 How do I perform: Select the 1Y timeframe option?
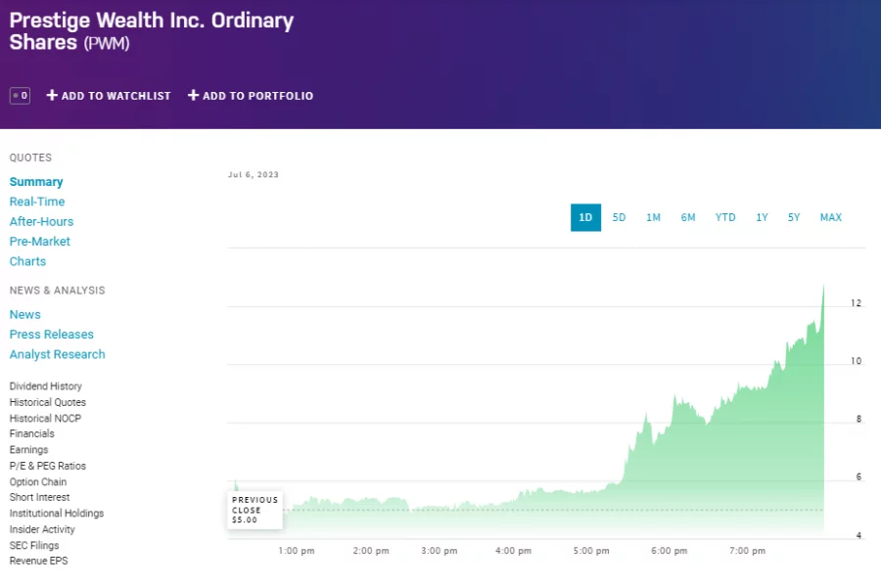[x=762, y=217]
